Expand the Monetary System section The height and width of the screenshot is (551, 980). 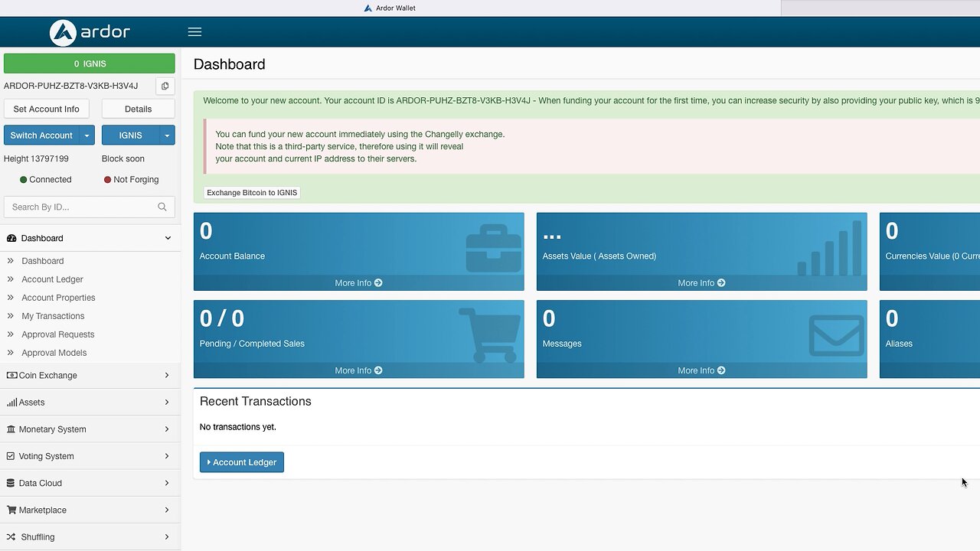point(167,429)
